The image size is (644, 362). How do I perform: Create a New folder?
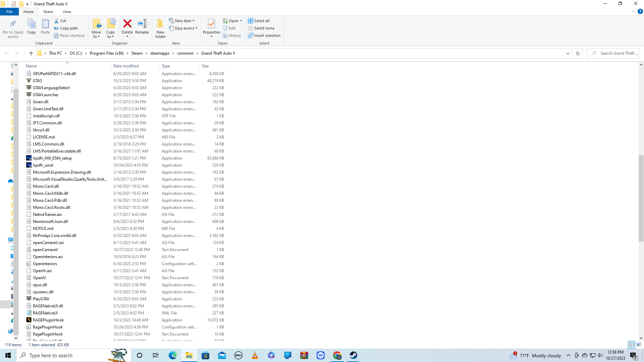coord(160,28)
